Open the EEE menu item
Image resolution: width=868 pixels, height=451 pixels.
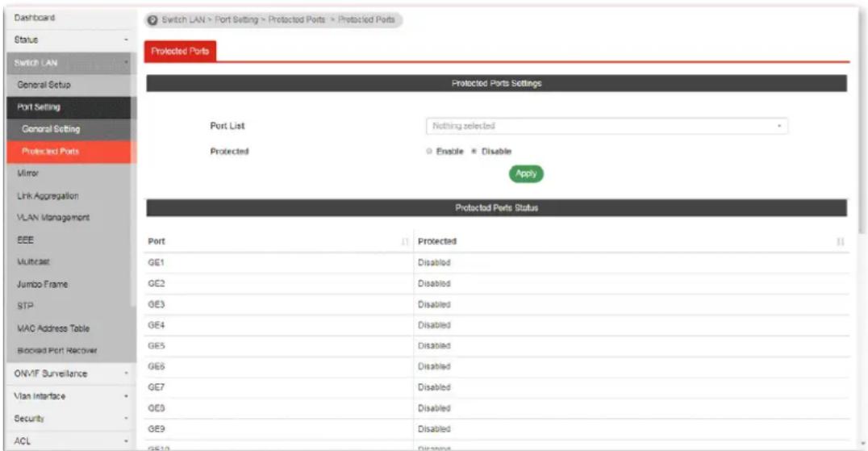69,240
